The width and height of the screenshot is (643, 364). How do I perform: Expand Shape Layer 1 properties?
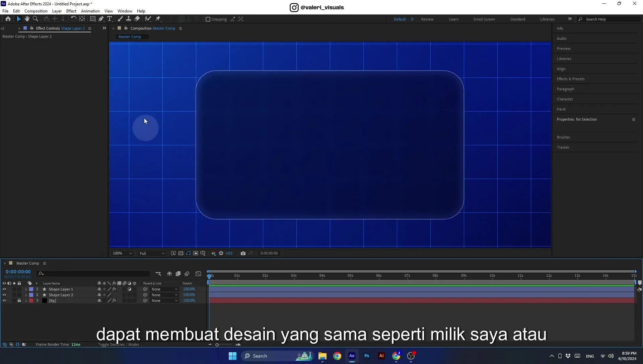[x=26, y=289]
